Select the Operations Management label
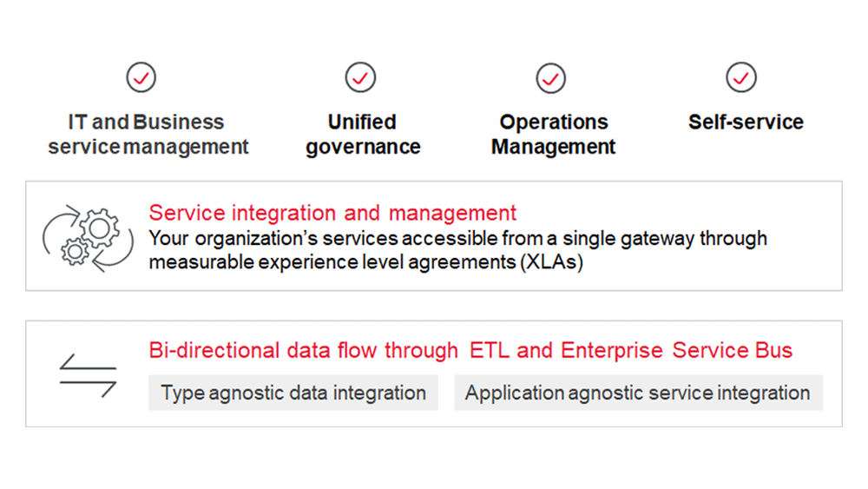Image resolution: width=868 pixels, height=489 pixels. [554, 135]
